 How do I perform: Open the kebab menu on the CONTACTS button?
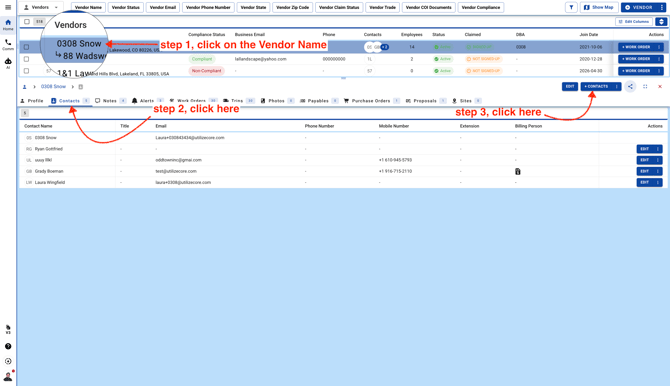coord(617,86)
